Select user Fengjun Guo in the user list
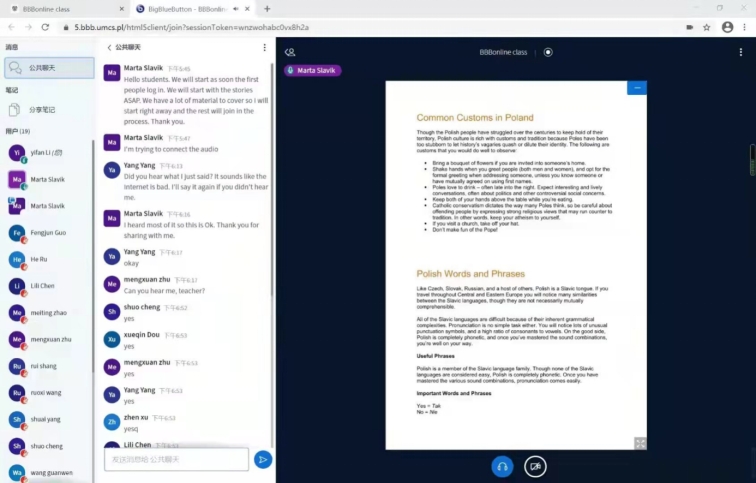This screenshot has width=756, height=483. [50, 233]
